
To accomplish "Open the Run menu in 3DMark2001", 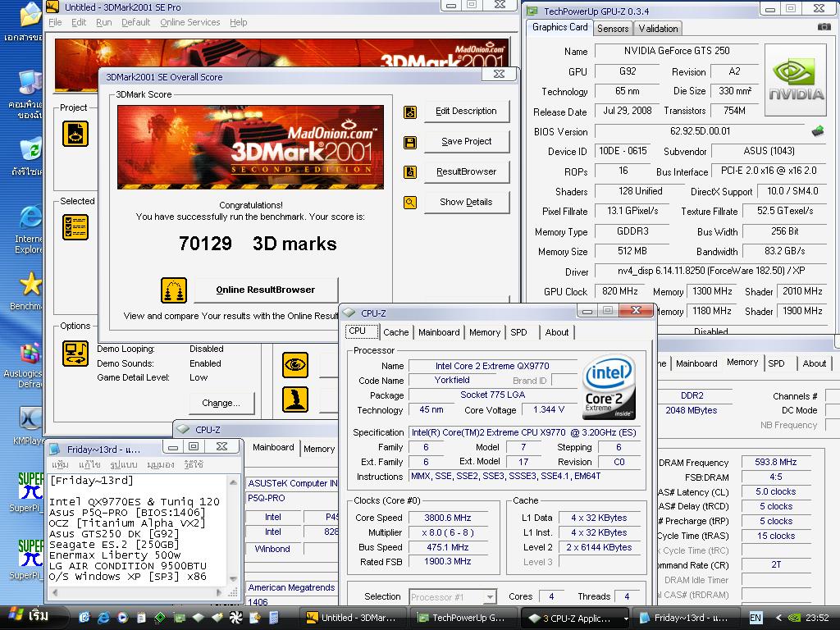I will point(104,22).
